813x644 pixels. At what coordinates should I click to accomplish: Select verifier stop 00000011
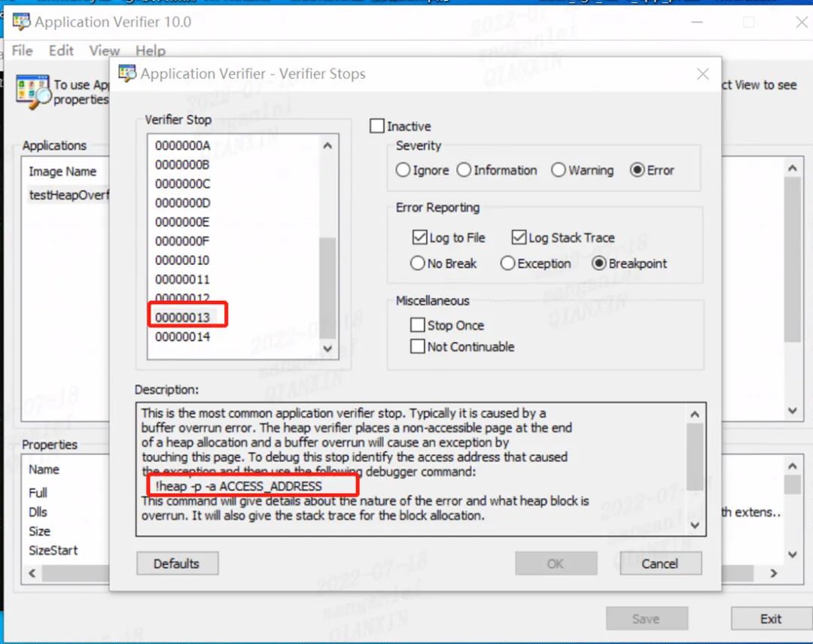182,280
